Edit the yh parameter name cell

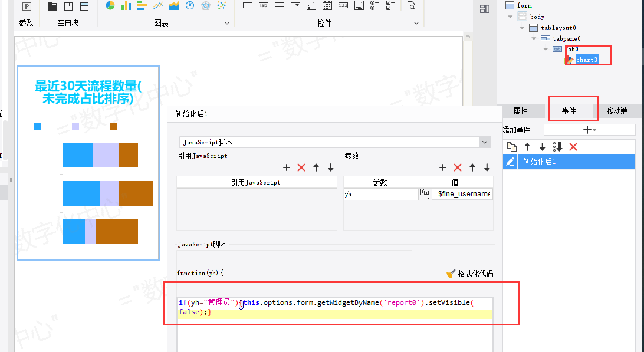tap(381, 194)
